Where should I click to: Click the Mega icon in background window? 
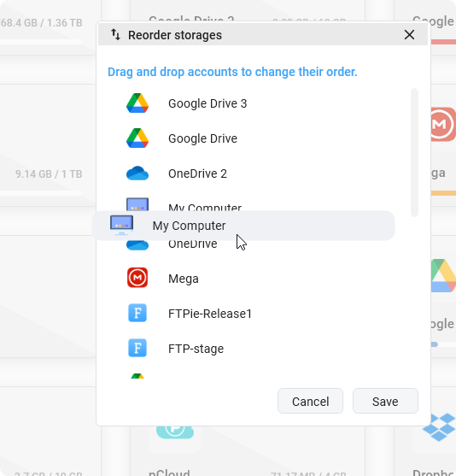point(443,124)
